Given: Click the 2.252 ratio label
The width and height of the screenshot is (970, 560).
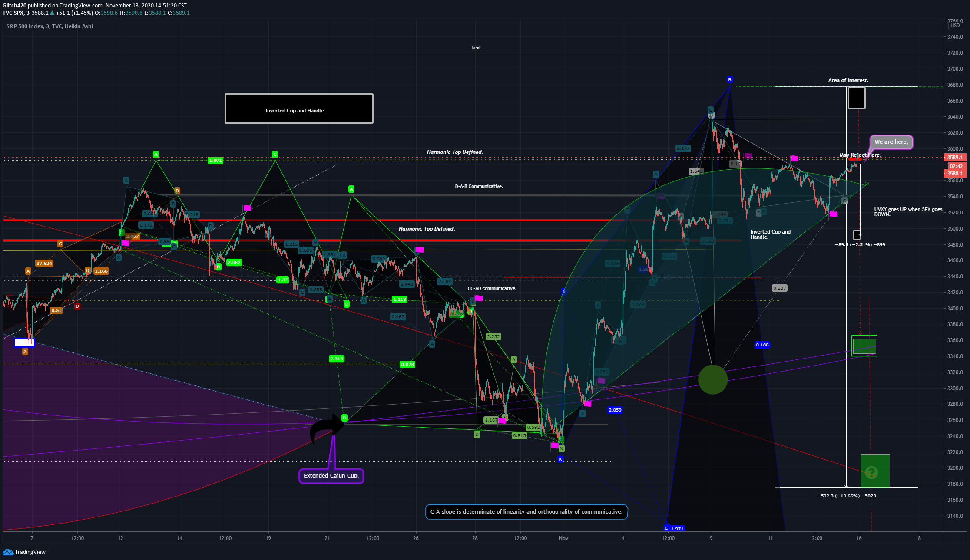Looking at the screenshot, I should (x=493, y=336).
